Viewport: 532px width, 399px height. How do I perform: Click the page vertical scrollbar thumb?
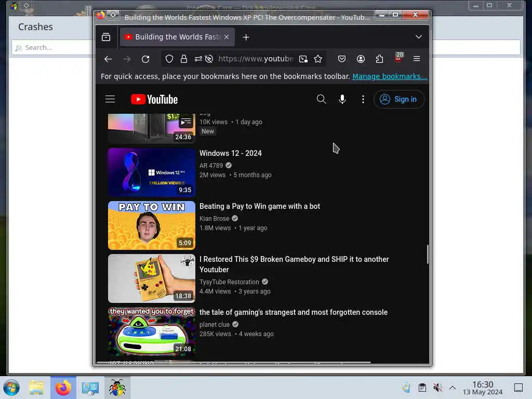[x=428, y=254]
